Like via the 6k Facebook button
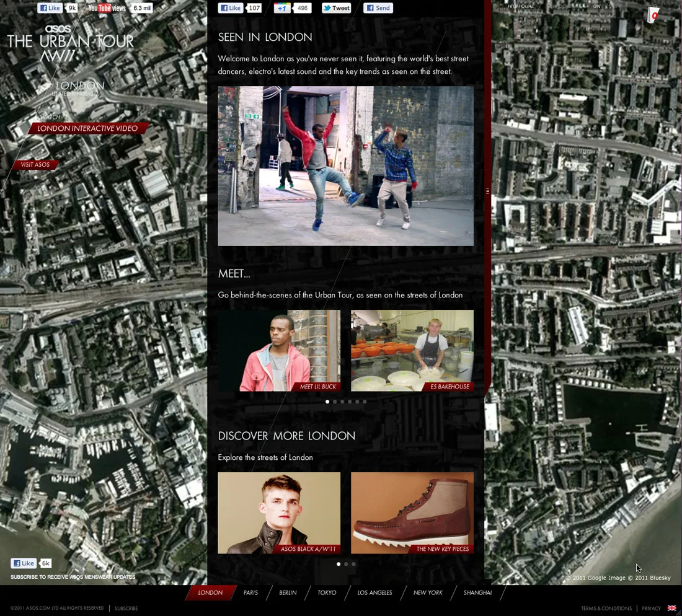682x616 pixels. coord(24,563)
